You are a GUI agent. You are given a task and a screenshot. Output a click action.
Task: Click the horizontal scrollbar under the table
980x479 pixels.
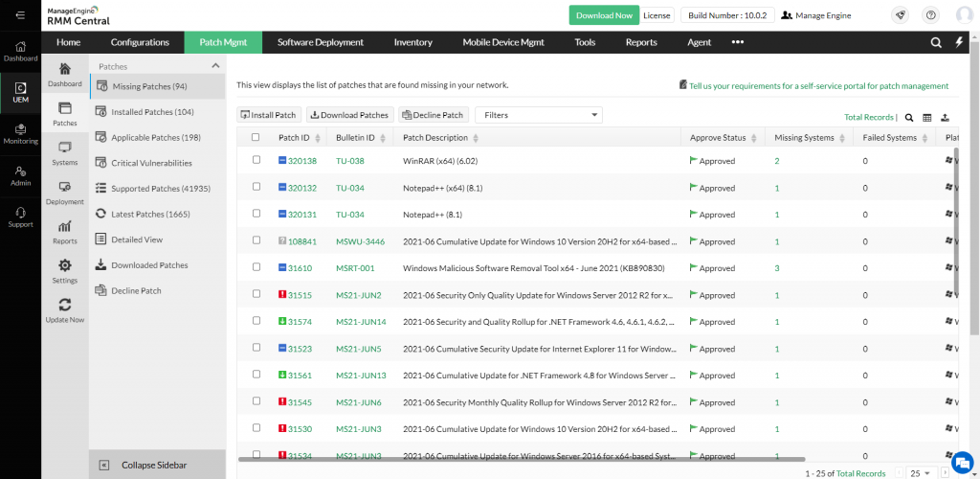coord(522,459)
